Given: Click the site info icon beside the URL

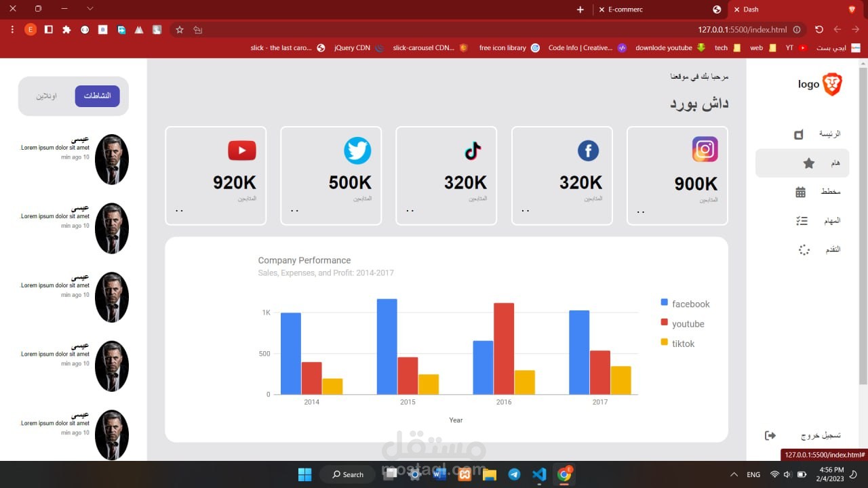Looking at the screenshot, I should (x=797, y=30).
